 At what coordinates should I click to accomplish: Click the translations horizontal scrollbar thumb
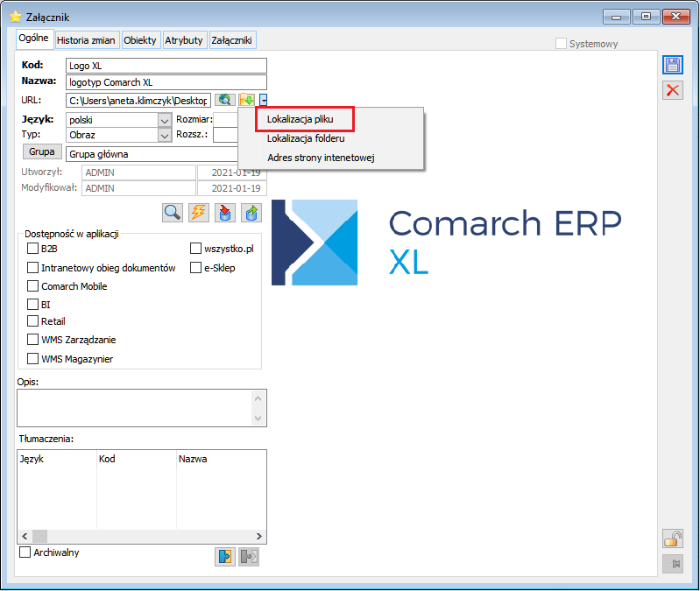pos(39,536)
